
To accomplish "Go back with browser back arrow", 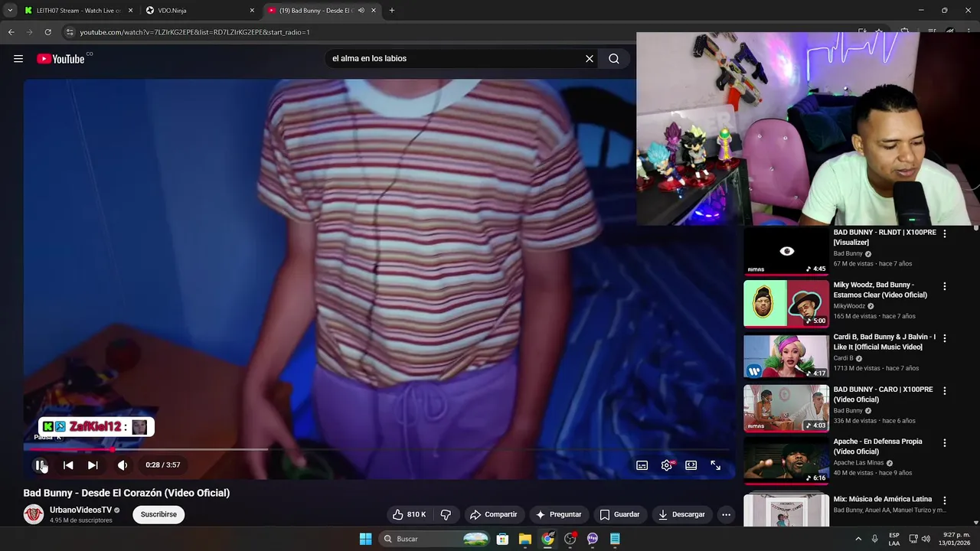I will point(11,32).
